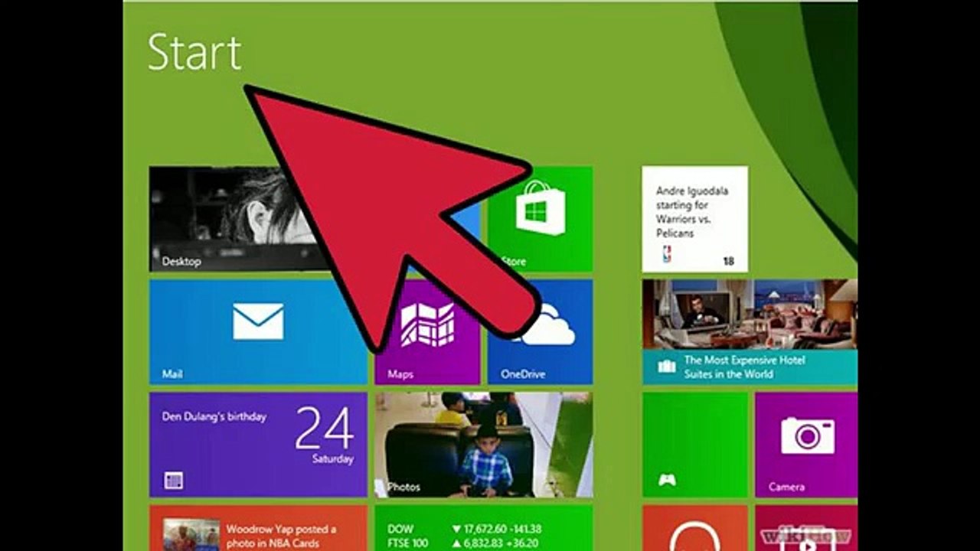Launch the Maps tile

pyautogui.click(x=427, y=331)
